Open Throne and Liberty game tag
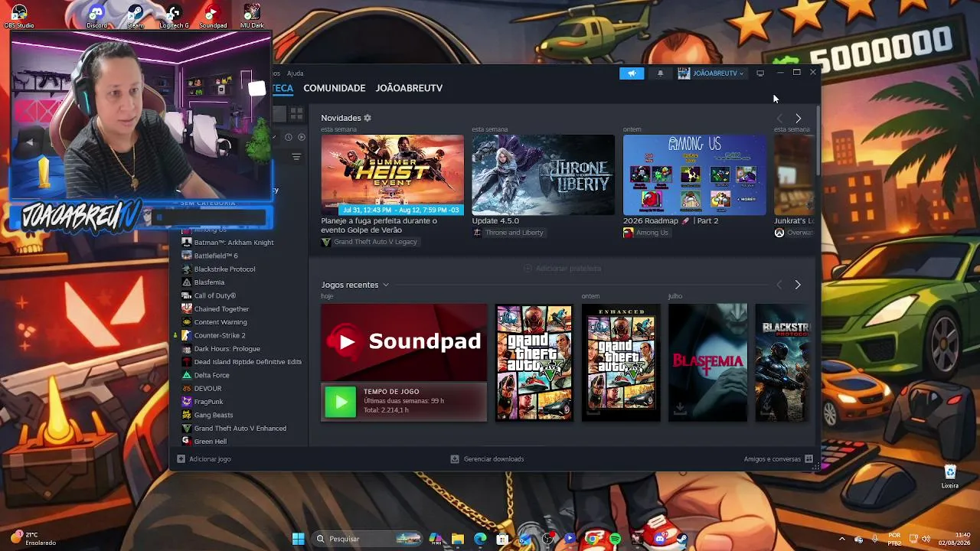The width and height of the screenshot is (980, 551). 508,233
